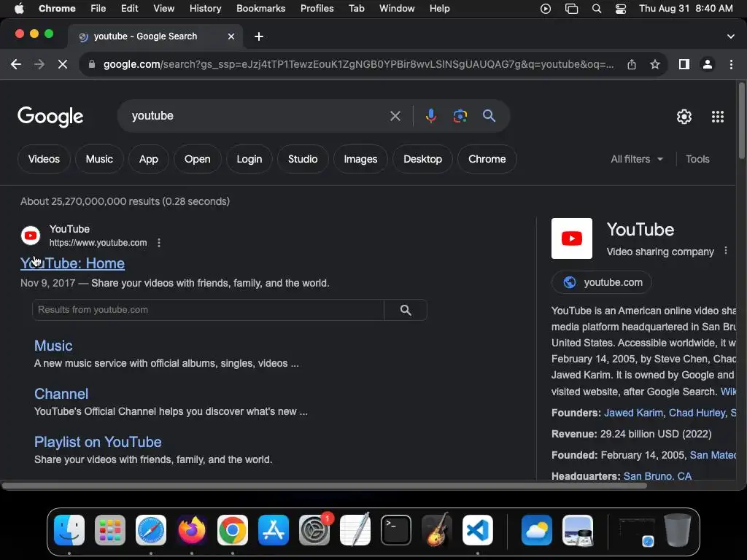Click the share icon in address bar
Image resolution: width=747 pixels, height=560 pixels.
[632, 64]
